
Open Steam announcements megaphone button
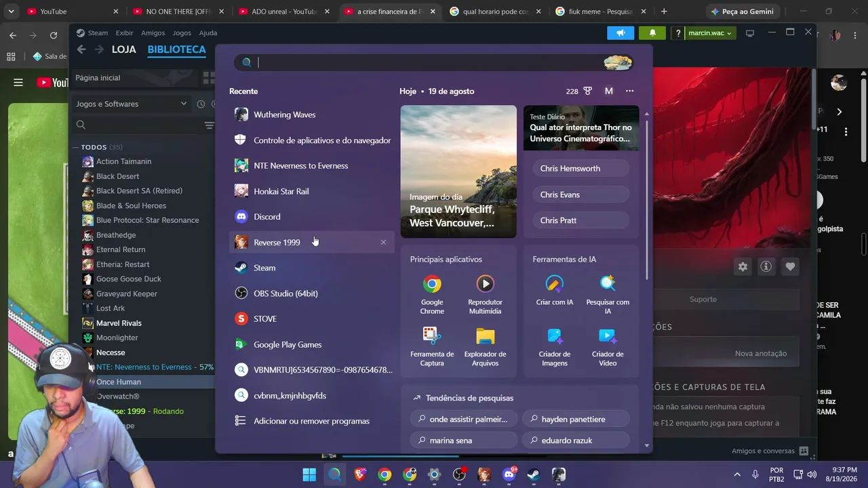click(620, 33)
